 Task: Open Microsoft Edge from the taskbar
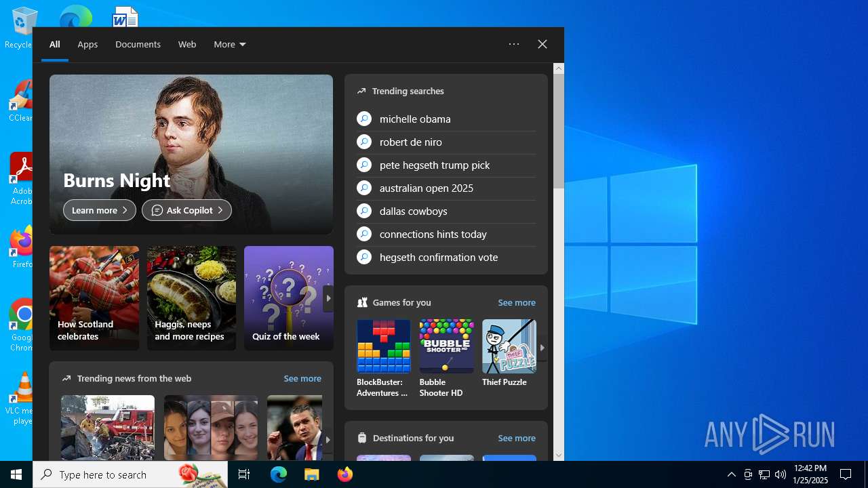click(x=279, y=474)
